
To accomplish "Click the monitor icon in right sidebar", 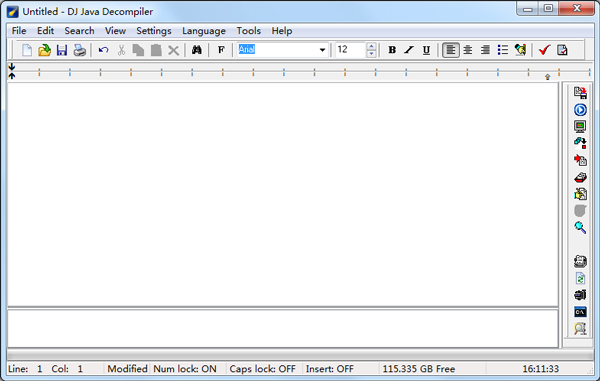I will click(x=580, y=126).
